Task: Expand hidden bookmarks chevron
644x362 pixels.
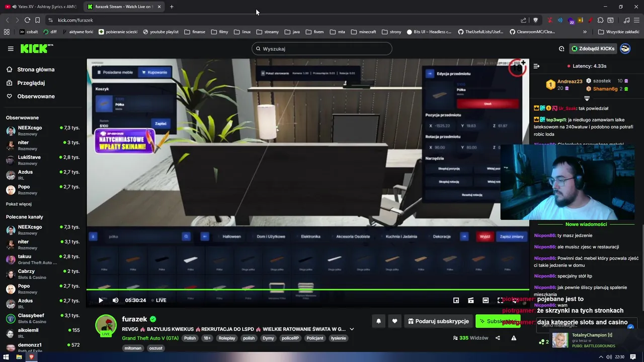Action: coord(585,32)
